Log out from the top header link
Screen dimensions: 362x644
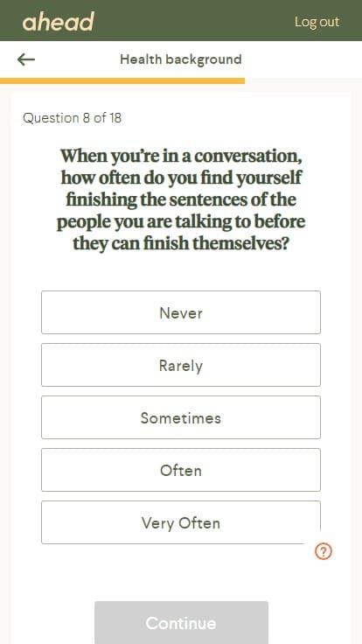(x=317, y=22)
